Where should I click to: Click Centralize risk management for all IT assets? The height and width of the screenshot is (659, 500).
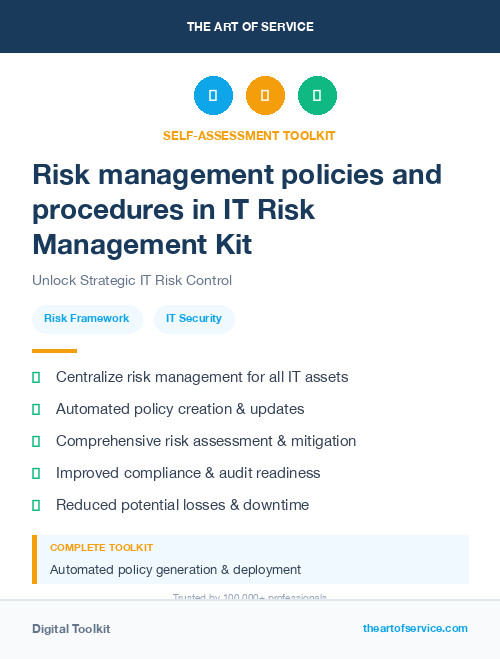point(202,377)
